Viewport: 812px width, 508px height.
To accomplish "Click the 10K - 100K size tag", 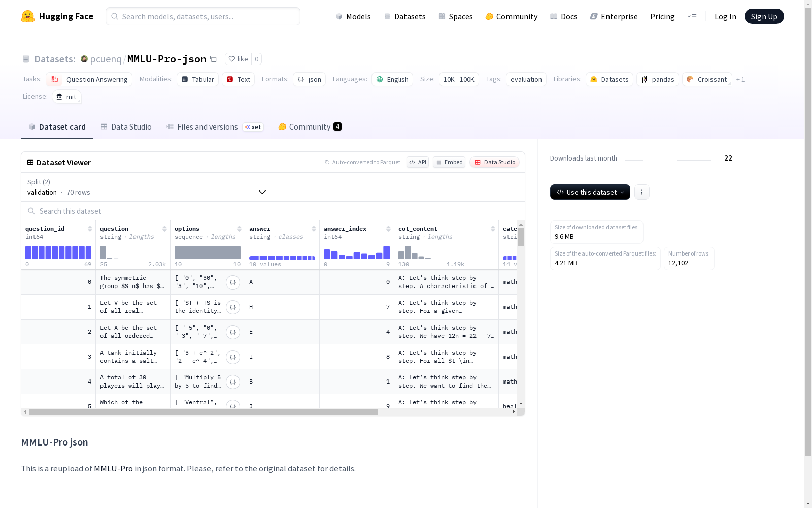I will coord(459,79).
